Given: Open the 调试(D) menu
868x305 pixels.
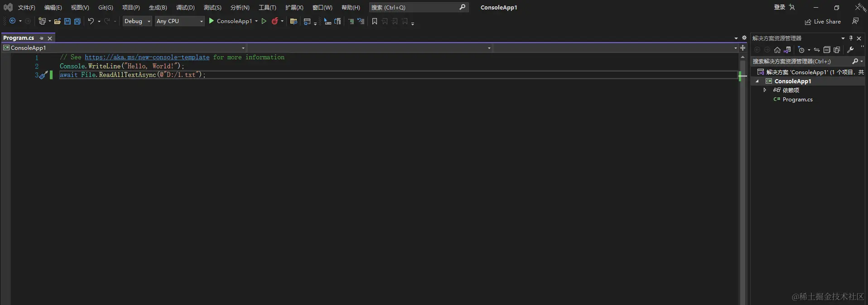Looking at the screenshot, I should (185, 7).
